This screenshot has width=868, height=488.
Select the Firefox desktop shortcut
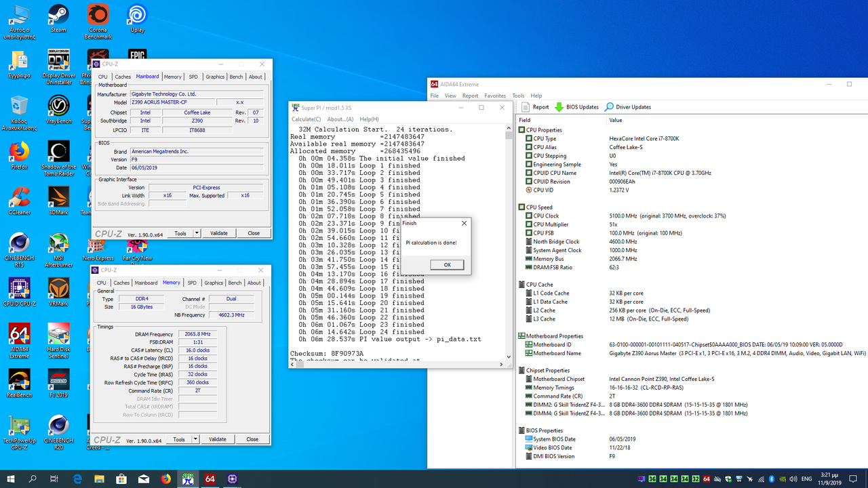pyautogui.click(x=19, y=155)
